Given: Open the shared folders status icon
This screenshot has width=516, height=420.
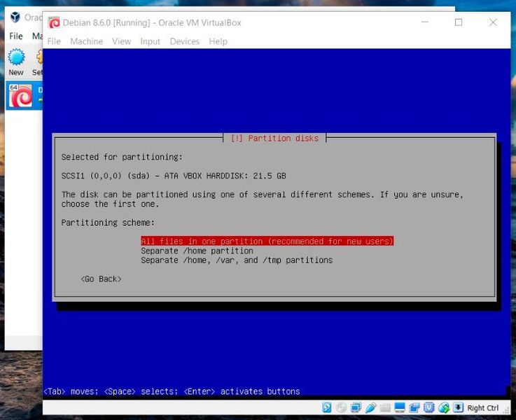Looking at the screenshot, I should point(384,408).
